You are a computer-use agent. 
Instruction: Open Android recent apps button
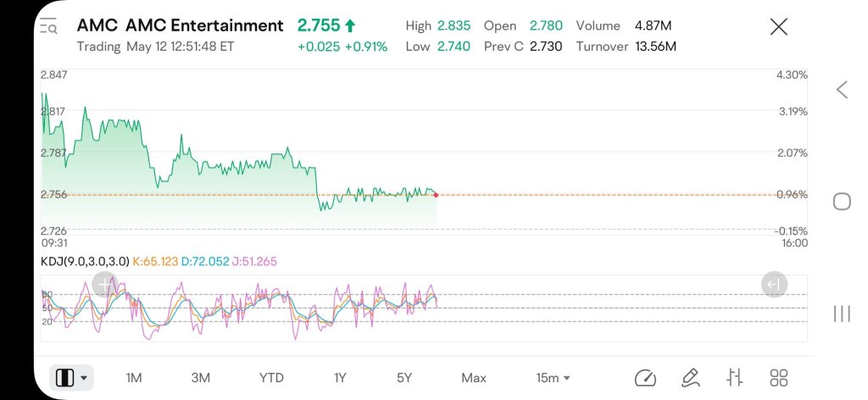(x=842, y=314)
